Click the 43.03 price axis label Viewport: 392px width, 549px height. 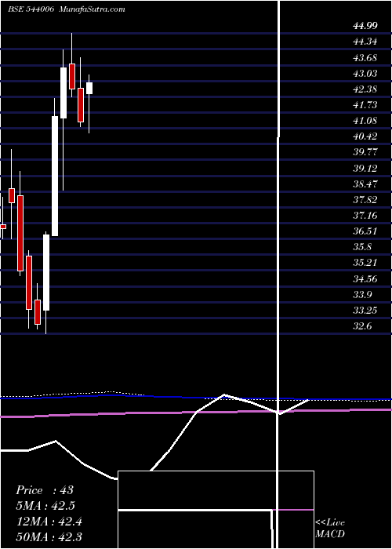tap(365, 73)
